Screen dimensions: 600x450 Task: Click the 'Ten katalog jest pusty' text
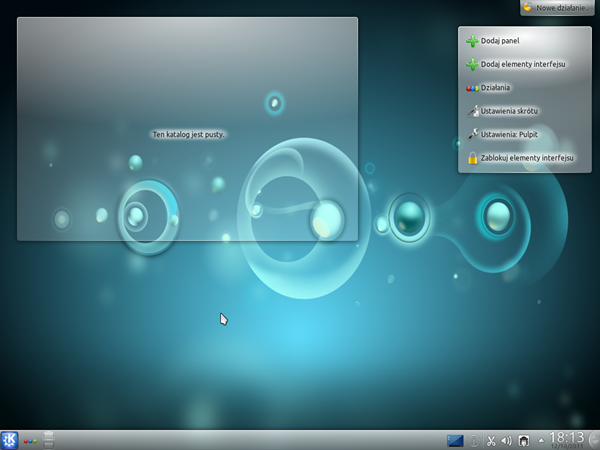[188, 133]
